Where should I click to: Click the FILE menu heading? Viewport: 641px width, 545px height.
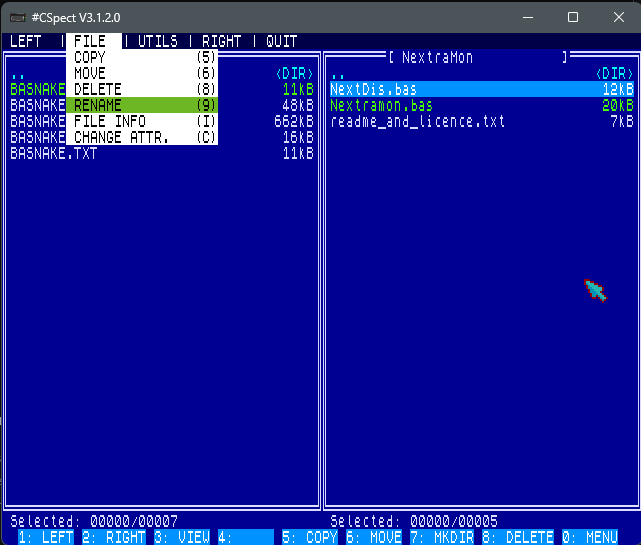point(94,41)
